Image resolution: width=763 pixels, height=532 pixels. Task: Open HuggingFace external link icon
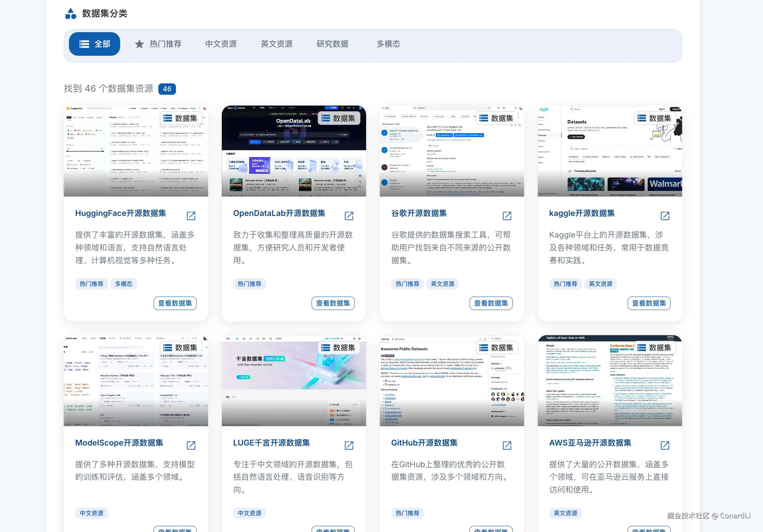pyautogui.click(x=191, y=216)
